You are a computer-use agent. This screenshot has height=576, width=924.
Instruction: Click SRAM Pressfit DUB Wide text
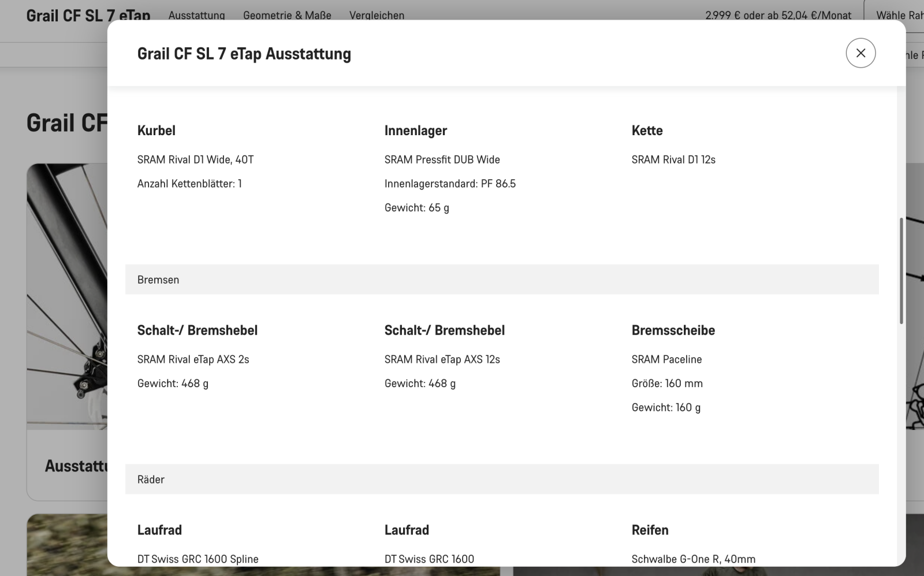(442, 159)
